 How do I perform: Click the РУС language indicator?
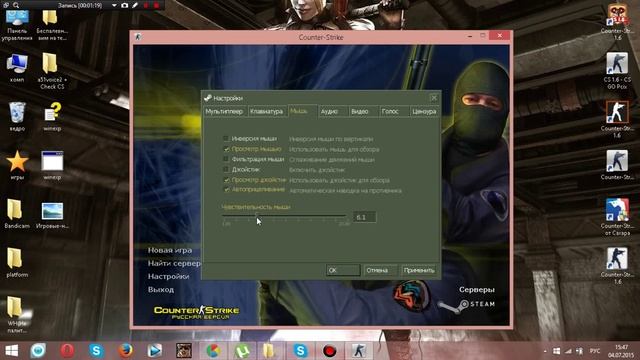pos(595,351)
